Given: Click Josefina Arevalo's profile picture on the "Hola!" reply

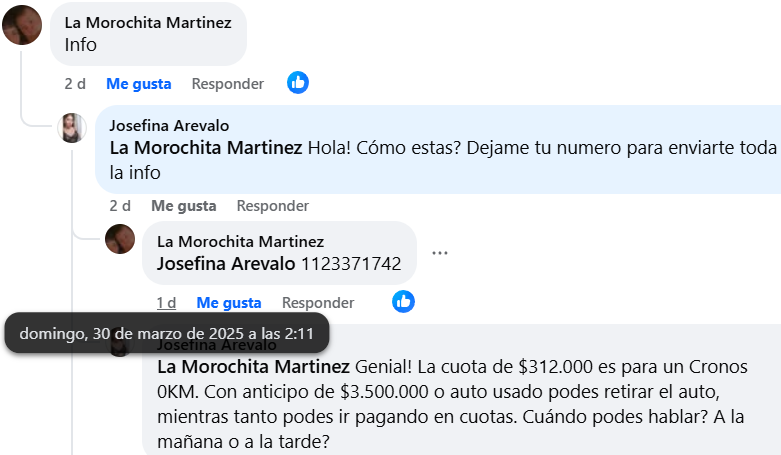Looking at the screenshot, I should 73,128.
